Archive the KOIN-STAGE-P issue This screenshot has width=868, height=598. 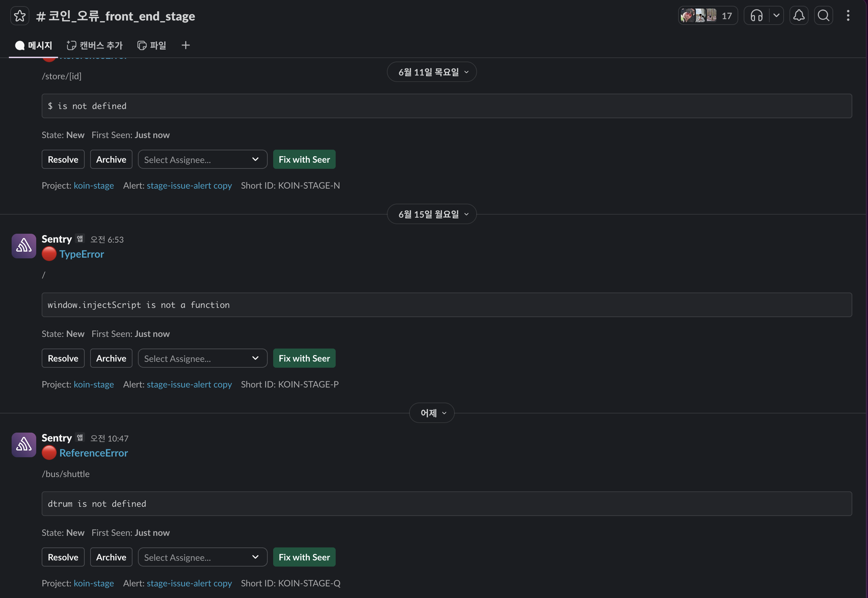pyautogui.click(x=111, y=358)
